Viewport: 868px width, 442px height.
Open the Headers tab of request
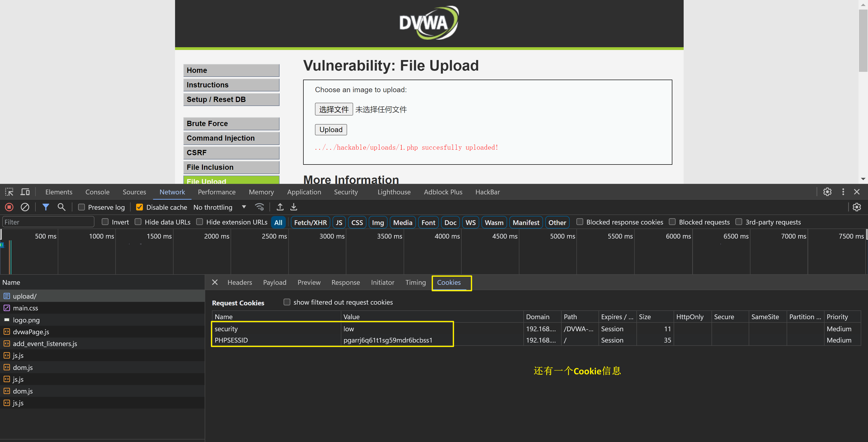239,282
